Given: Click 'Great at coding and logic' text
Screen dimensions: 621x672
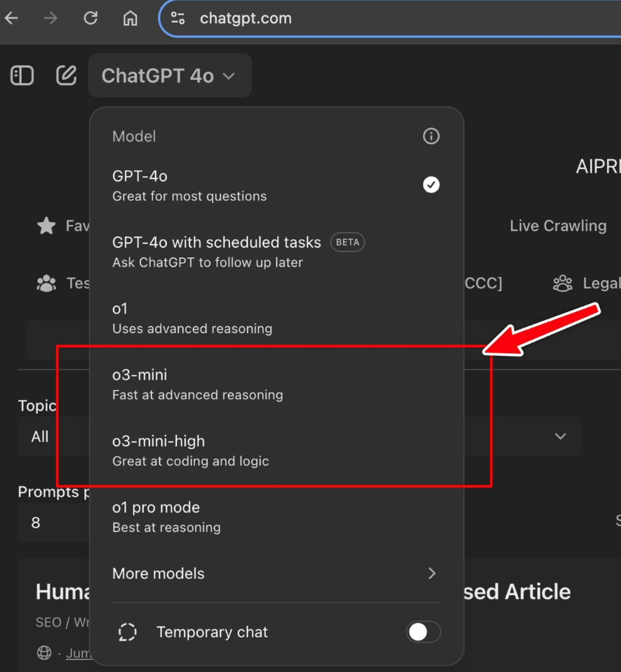Looking at the screenshot, I should click(x=191, y=461).
